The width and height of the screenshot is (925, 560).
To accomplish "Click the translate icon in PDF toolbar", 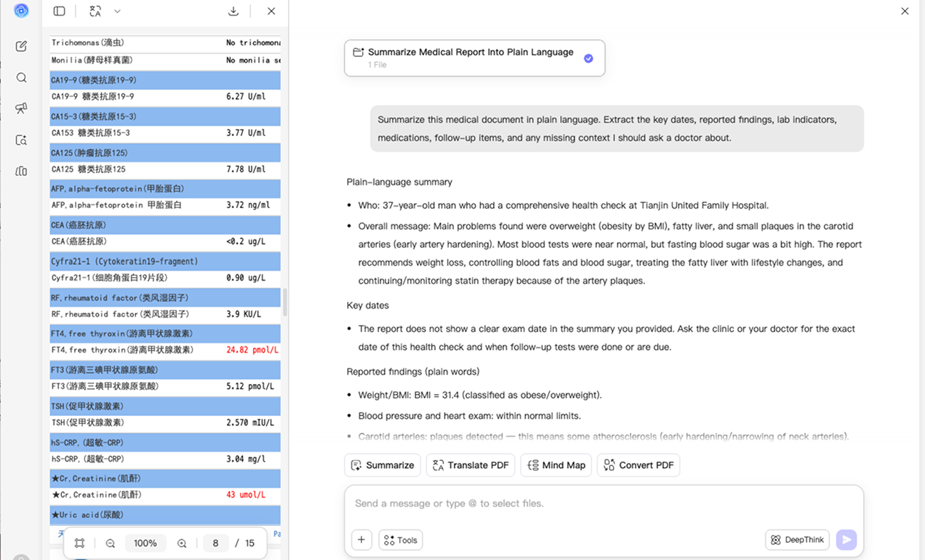I will [x=95, y=11].
